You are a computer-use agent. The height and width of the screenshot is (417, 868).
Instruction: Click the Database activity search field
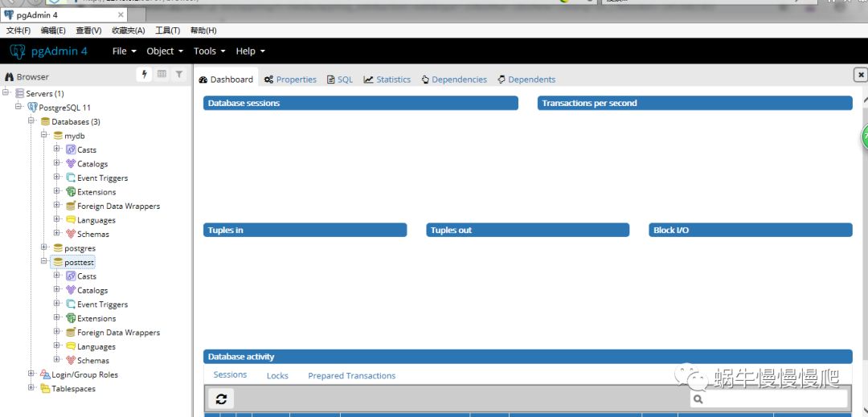[x=769, y=399]
